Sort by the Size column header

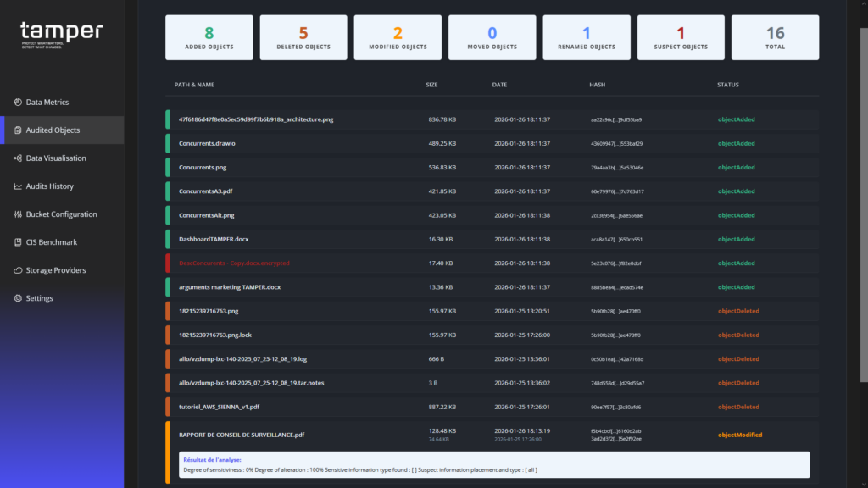(431, 85)
